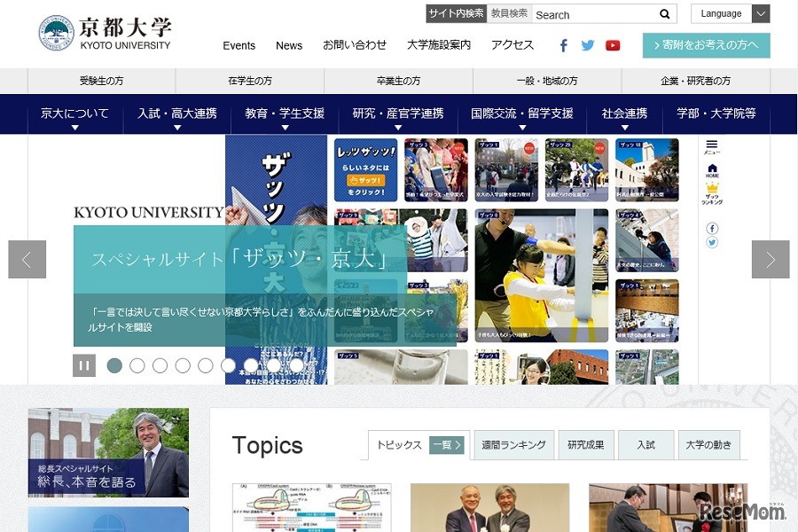Open the 卒業生の方 audience link
Image resolution: width=798 pixels, height=532 pixels.
398,81
